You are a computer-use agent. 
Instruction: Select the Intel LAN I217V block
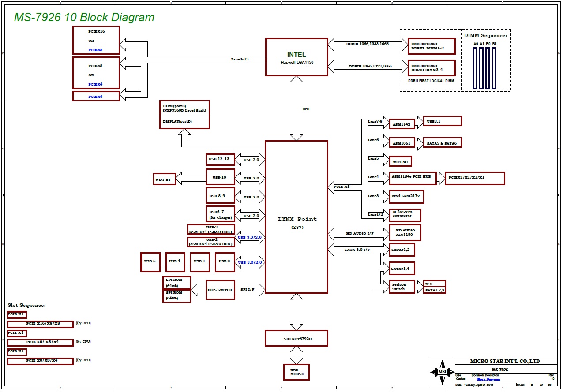(406, 195)
